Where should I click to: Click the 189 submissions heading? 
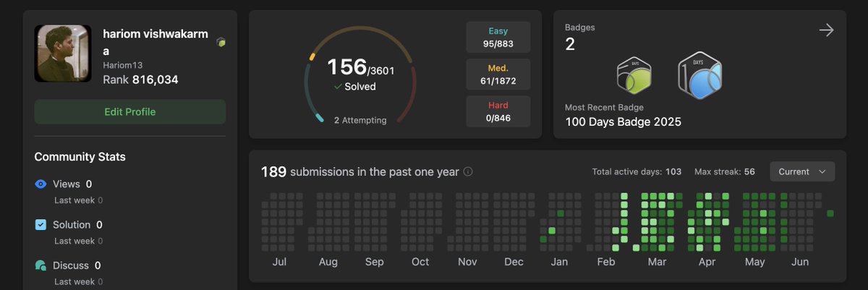point(360,171)
